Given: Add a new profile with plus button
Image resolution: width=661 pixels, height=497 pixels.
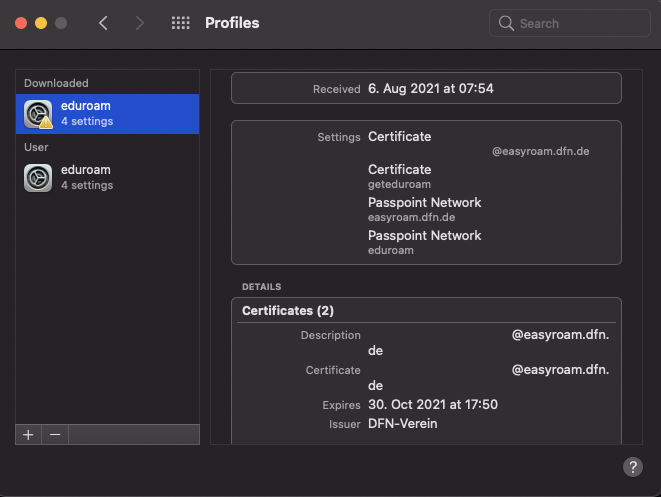Looking at the screenshot, I should [x=28, y=435].
